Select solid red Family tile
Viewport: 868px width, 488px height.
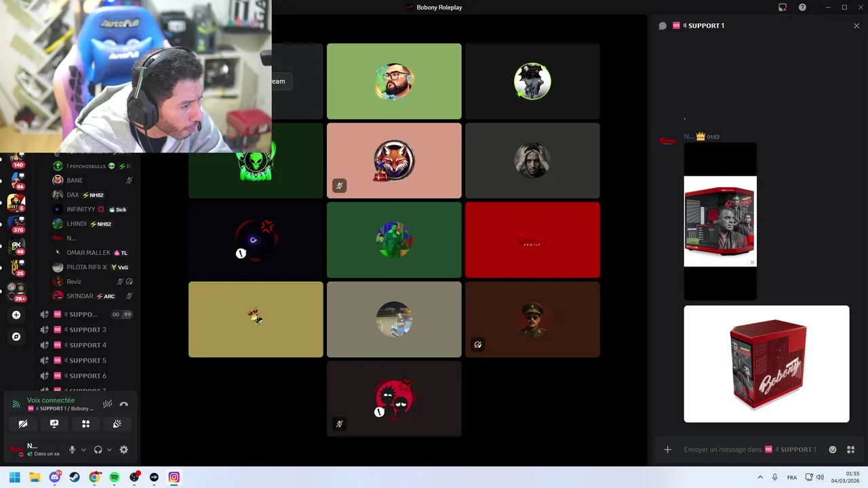[x=532, y=240]
